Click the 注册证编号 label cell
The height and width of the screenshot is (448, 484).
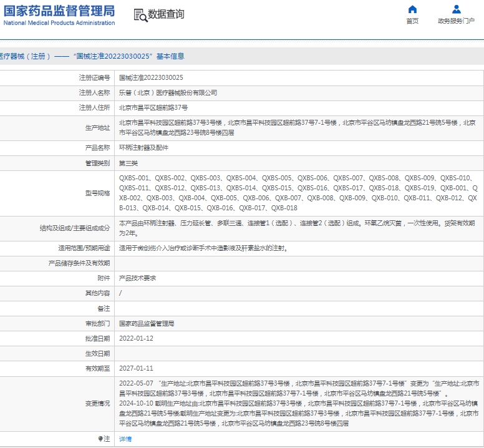[x=57, y=77]
